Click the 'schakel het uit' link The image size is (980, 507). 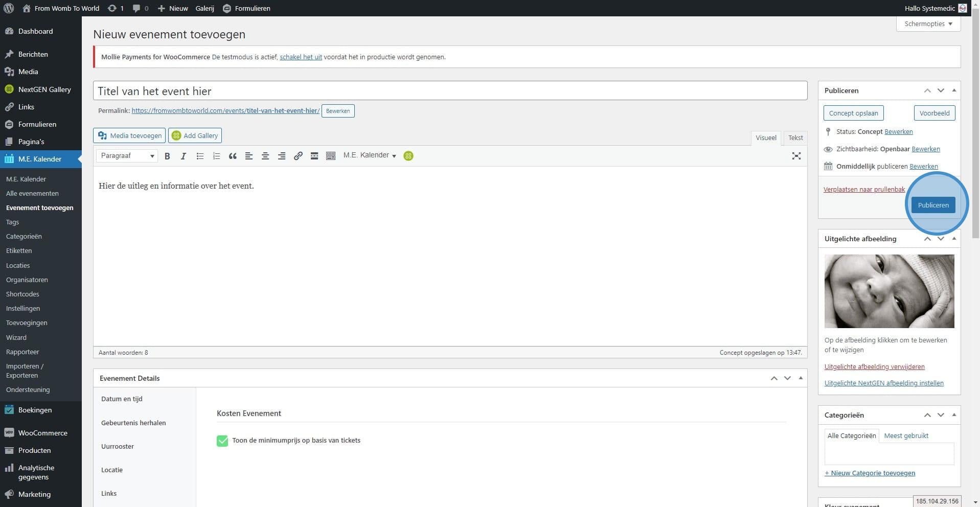point(301,57)
